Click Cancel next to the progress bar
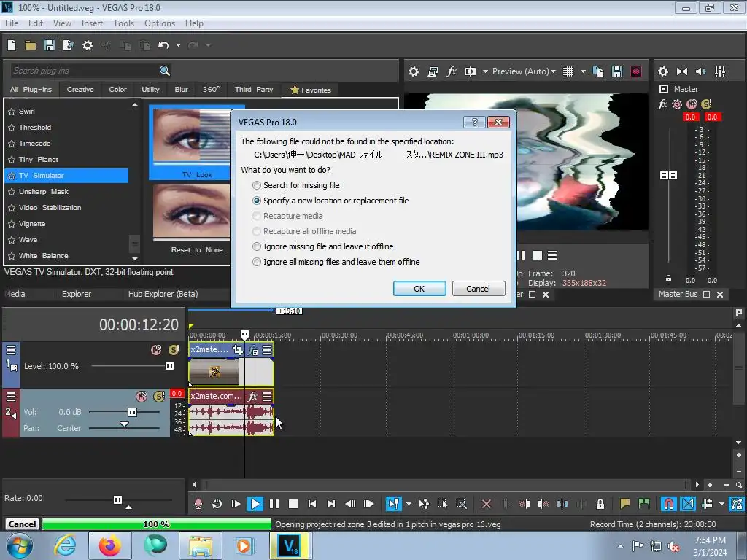The height and width of the screenshot is (560, 747). tap(22, 524)
